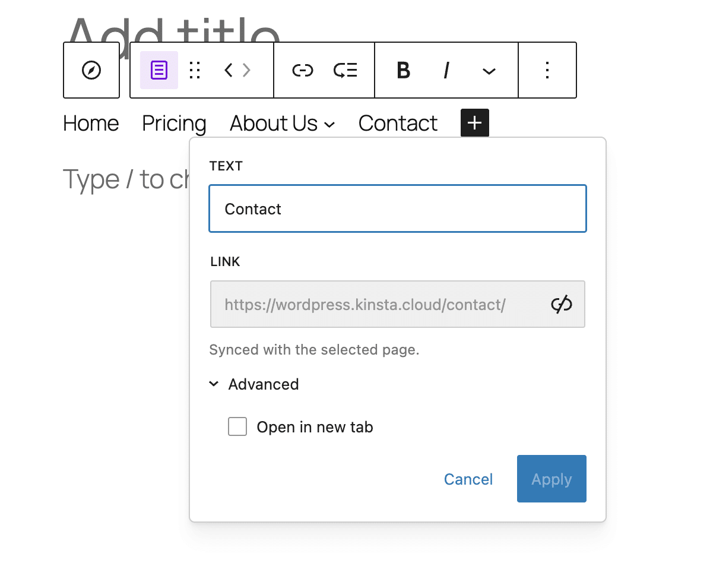Enable the Open in new tab checkbox

[237, 426]
